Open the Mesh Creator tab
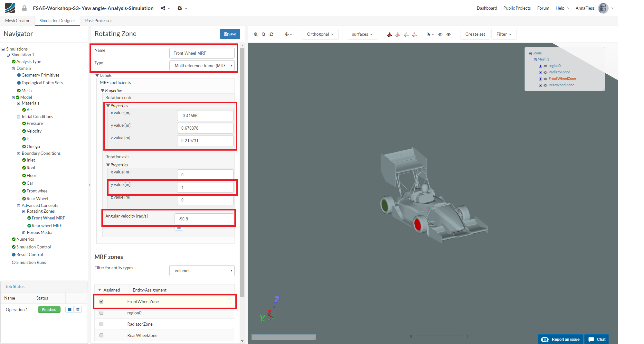Viewport: 644px width, 344px height. click(17, 21)
